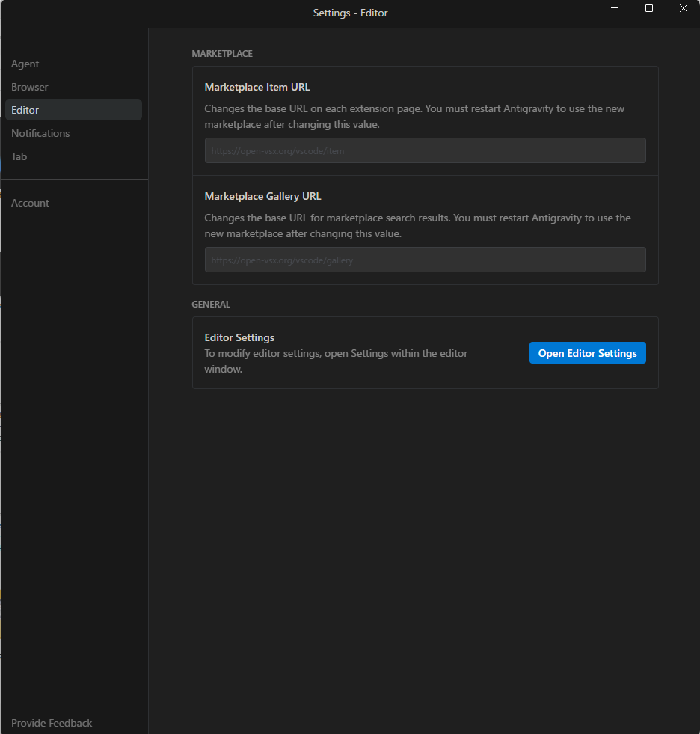The height and width of the screenshot is (734, 700).
Task: Click the Marketplace Item URL heading
Action: click(x=257, y=87)
